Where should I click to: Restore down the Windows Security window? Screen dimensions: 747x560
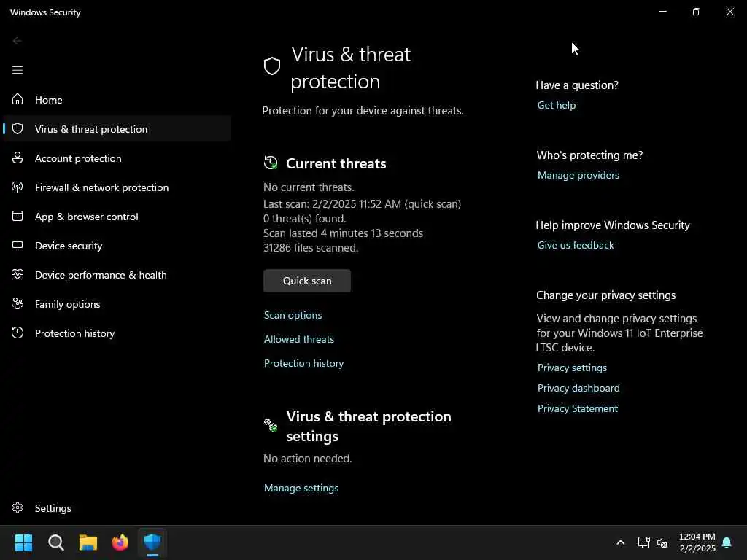click(x=697, y=12)
